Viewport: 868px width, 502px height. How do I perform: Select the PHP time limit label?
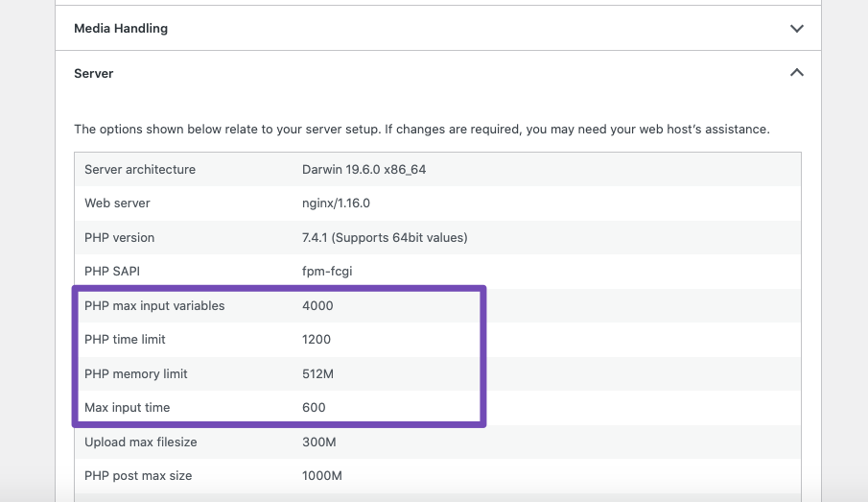[x=125, y=340]
